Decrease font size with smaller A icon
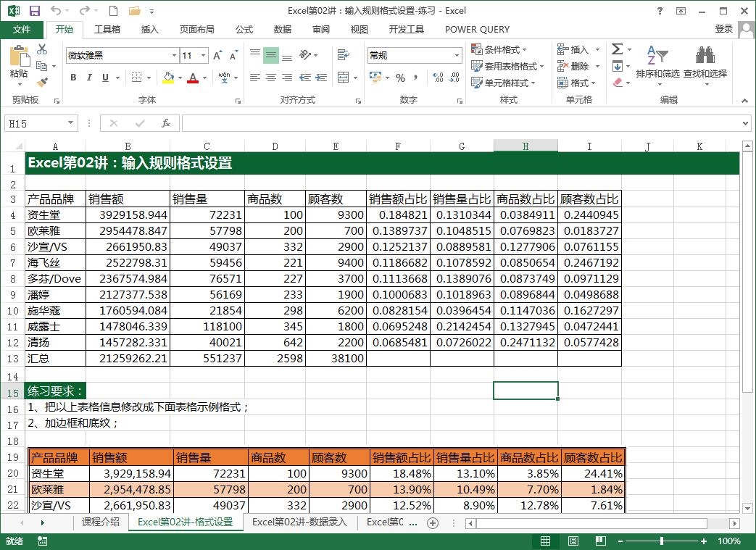756x550 pixels. pos(234,55)
